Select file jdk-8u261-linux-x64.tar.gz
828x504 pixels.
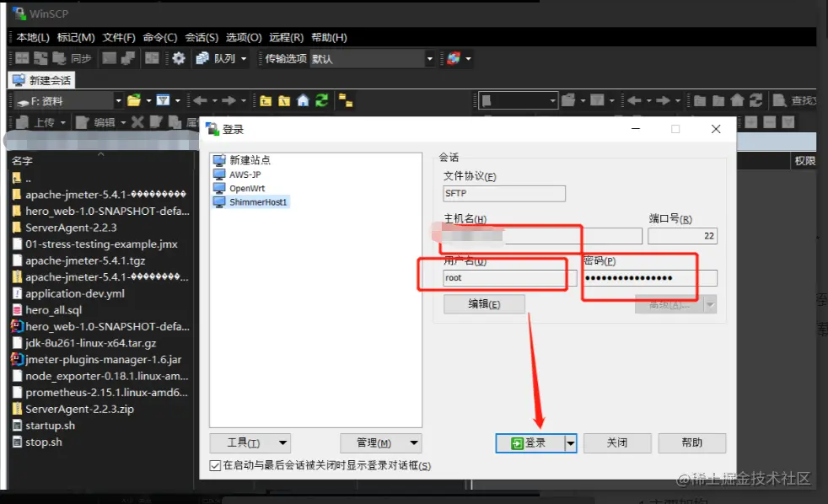[x=90, y=343]
